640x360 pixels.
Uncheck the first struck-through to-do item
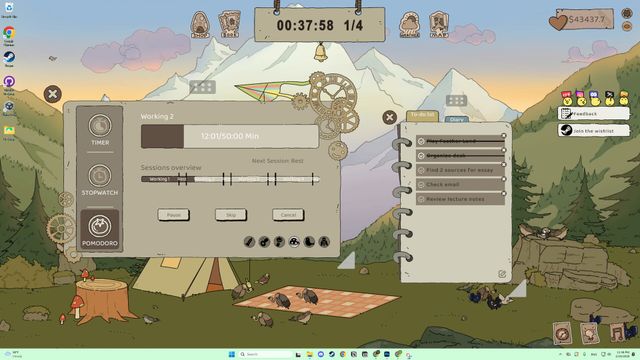coord(421,141)
